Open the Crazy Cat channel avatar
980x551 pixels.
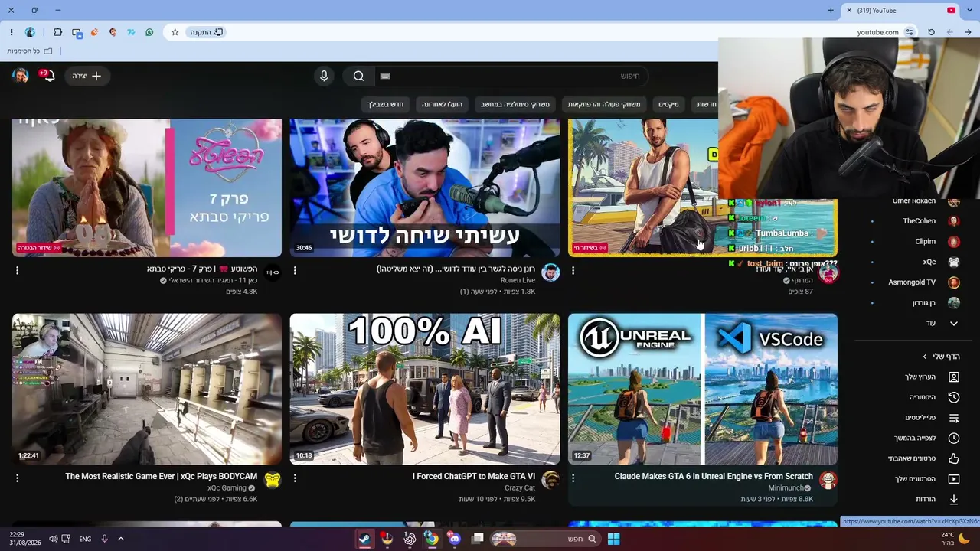550,480
